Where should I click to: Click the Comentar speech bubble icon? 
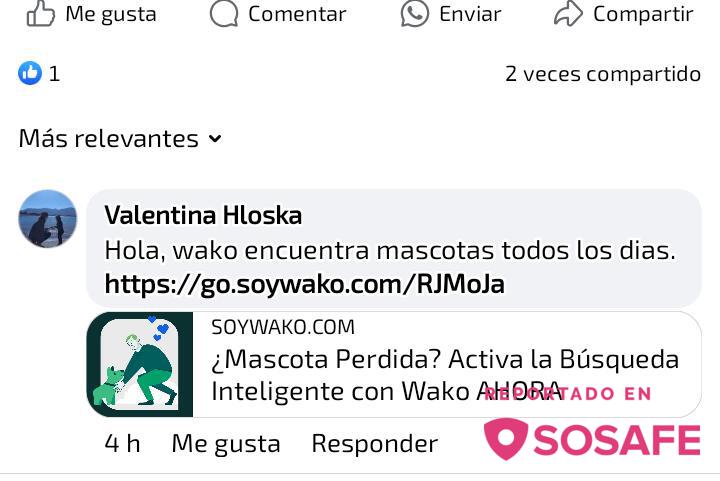click(224, 14)
